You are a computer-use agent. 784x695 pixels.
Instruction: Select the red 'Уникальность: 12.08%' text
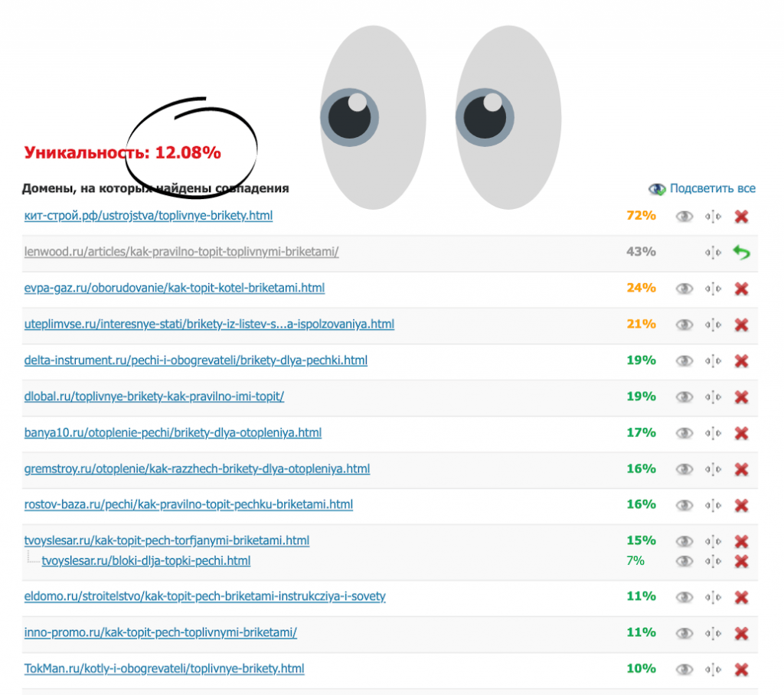pos(122,152)
